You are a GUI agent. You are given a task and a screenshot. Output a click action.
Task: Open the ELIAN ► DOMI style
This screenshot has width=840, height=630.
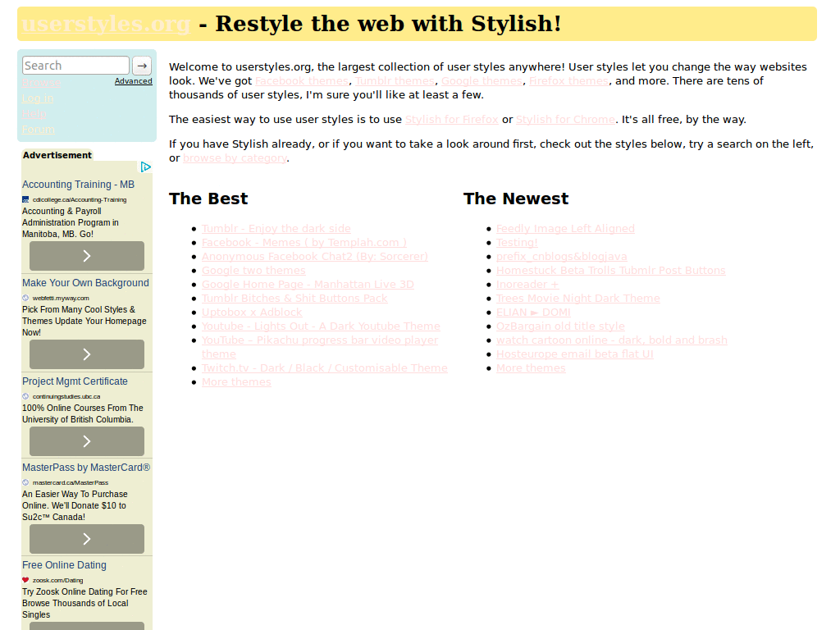pyautogui.click(x=533, y=313)
